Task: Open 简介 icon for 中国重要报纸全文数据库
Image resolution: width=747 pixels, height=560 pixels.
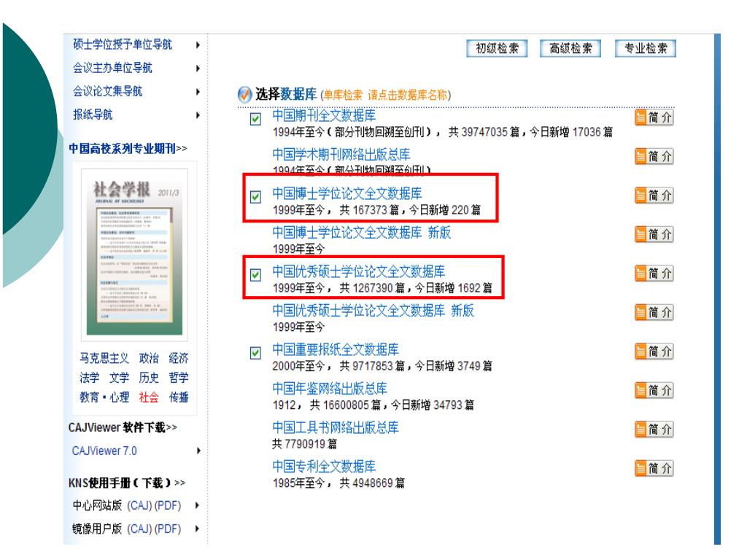Action: 654,351
